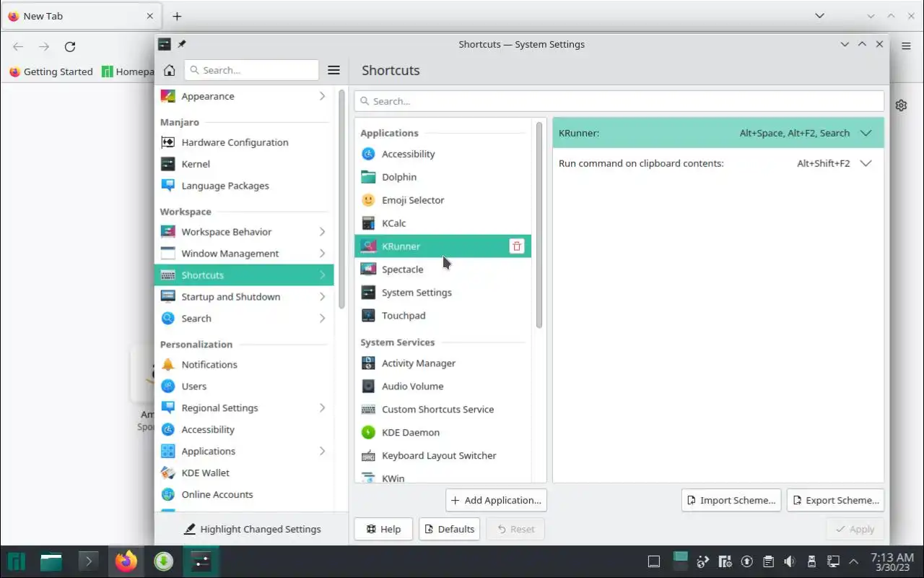This screenshot has width=924, height=578.
Task: Expand the KRunner shortcut row
Action: (x=866, y=133)
